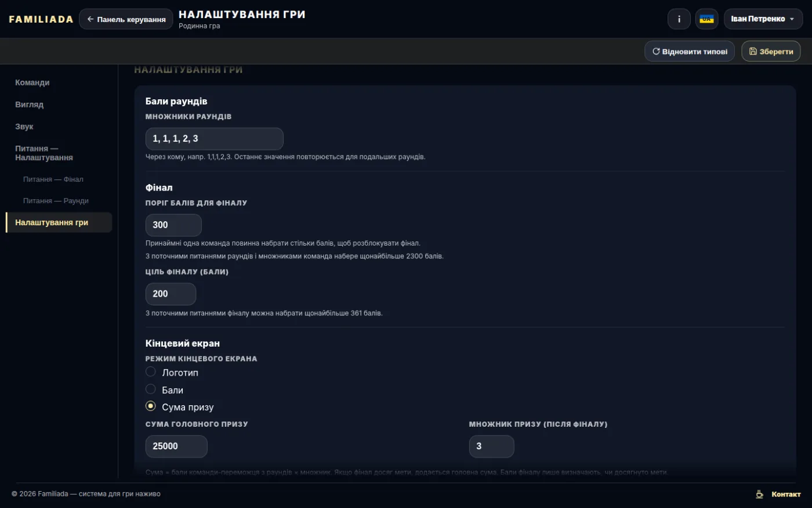The image size is (812, 508).
Task: Click the coffee cup icon in footer
Action: pyautogui.click(x=759, y=494)
